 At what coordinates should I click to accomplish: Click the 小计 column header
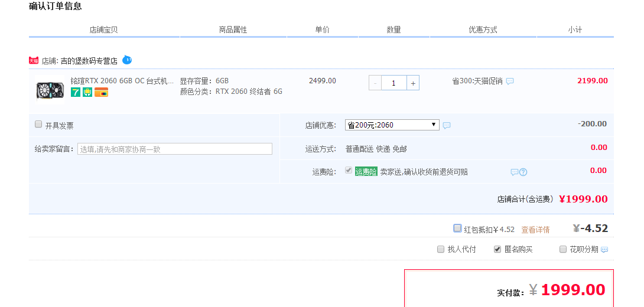coord(575,30)
